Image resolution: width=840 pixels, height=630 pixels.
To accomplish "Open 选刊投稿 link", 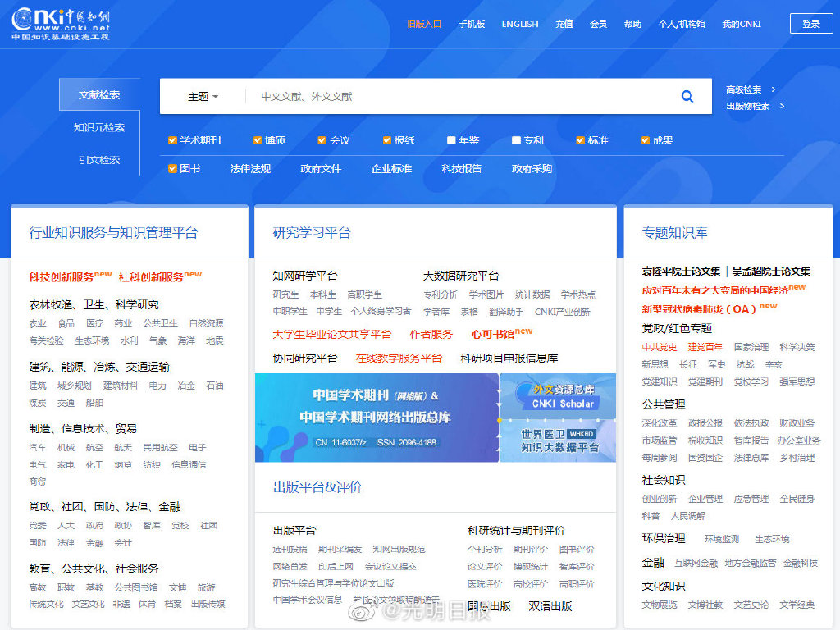I will (x=290, y=549).
